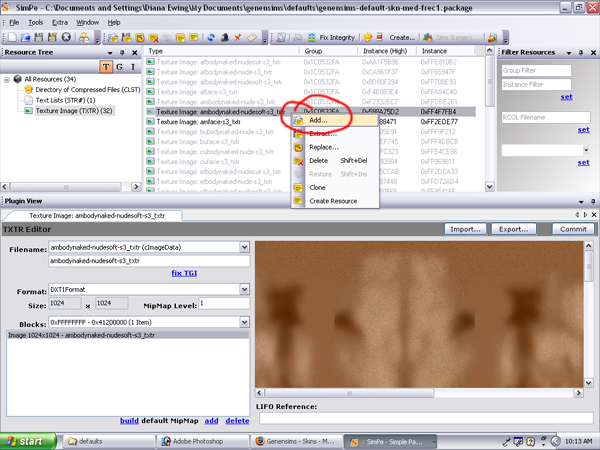Click the New package icon in toolbar
The width and height of the screenshot is (600, 450).
(12, 37)
